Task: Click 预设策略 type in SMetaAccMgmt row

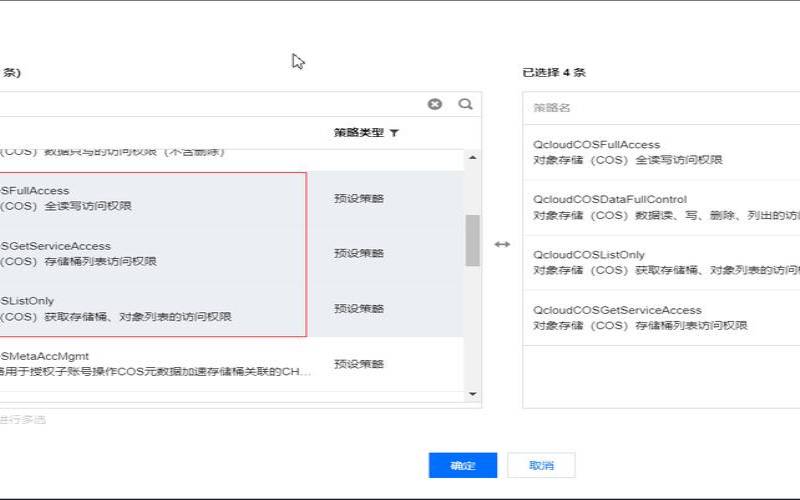Action: (x=359, y=364)
